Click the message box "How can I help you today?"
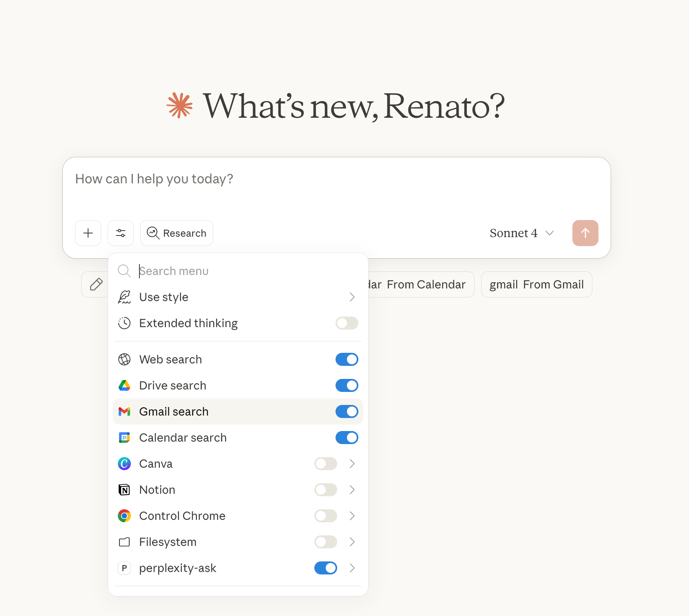This screenshot has height=616, width=689. click(x=337, y=179)
